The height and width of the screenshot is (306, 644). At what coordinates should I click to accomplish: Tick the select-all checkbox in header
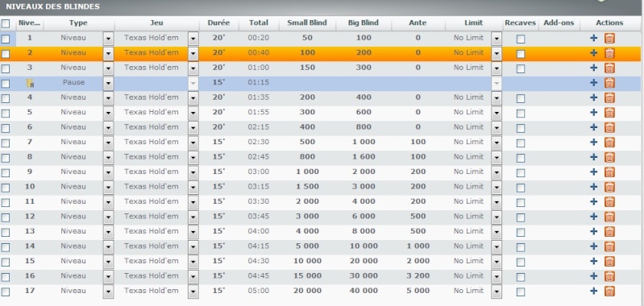click(6, 23)
